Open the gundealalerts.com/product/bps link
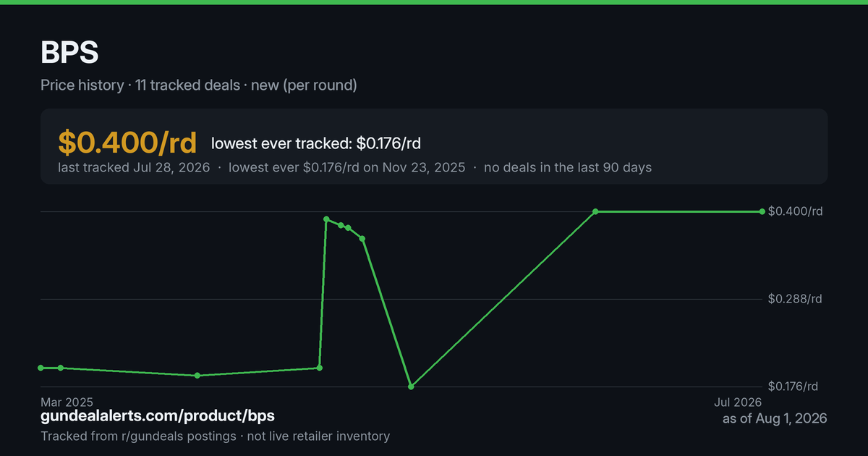Image resolution: width=868 pixels, height=456 pixels. coord(158,416)
